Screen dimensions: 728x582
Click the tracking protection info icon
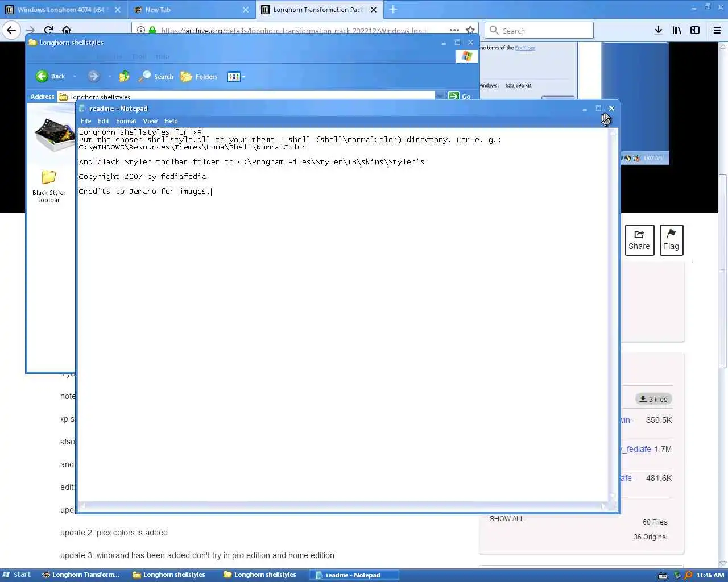[140, 30]
